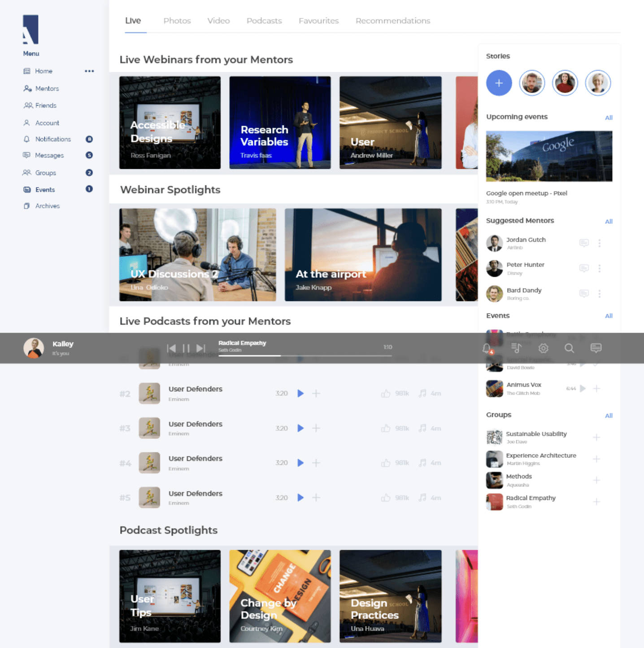The width and height of the screenshot is (644, 648).
Task: Switch to the Favourites tab
Action: (x=319, y=21)
